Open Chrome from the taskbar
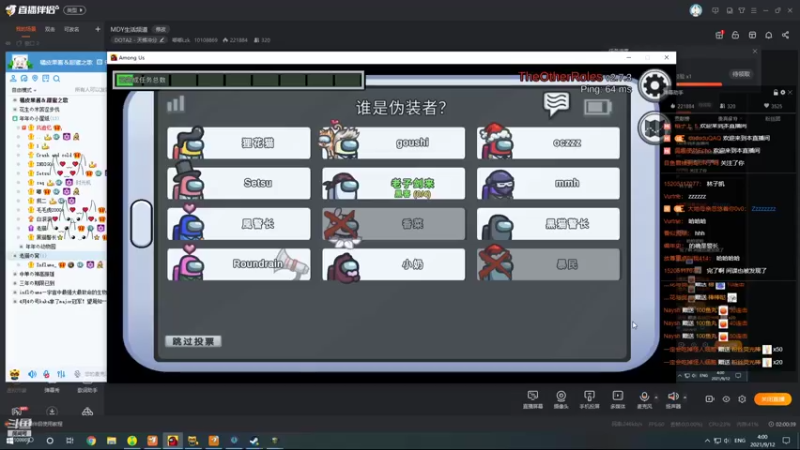 click(x=91, y=440)
